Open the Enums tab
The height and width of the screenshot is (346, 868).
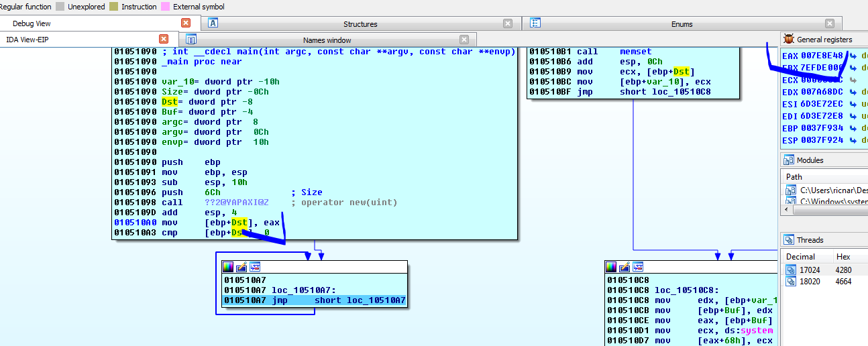[x=682, y=24]
